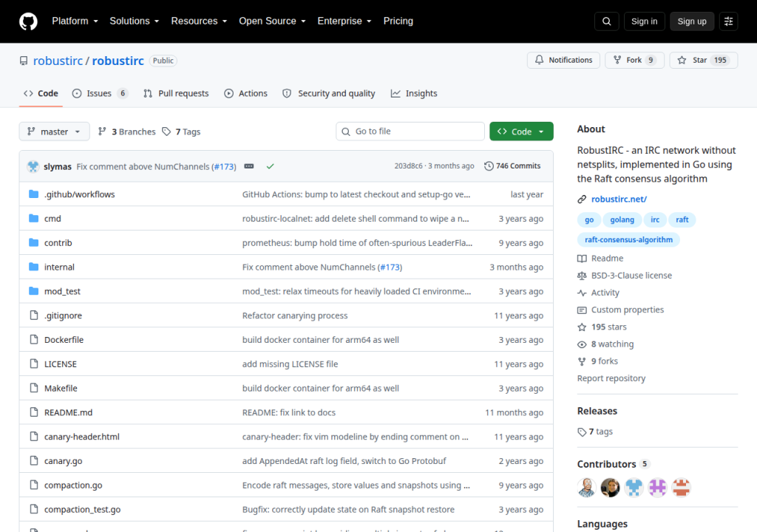Expand commit message ellipsis button
Image resolution: width=757 pixels, height=532 pixels.
pyautogui.click(x=249, y=166)
